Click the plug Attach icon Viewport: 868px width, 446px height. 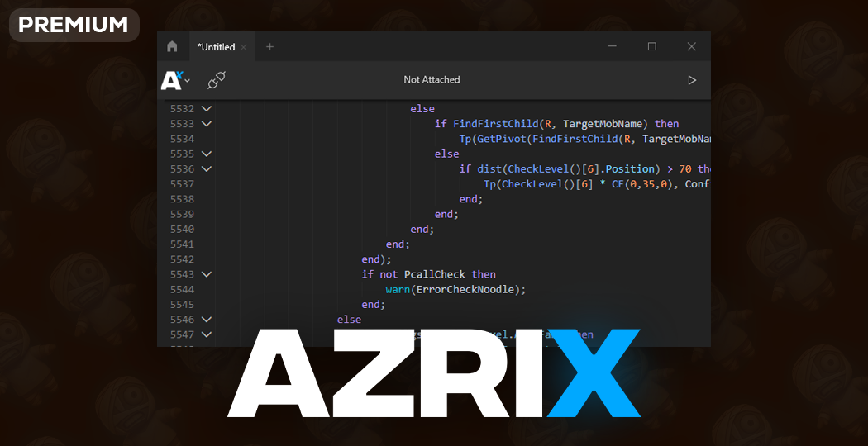(x=217, y=80)
